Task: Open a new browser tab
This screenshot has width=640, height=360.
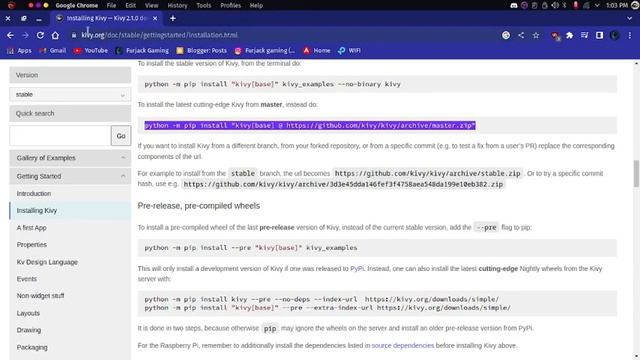Action: click(173, 18)
